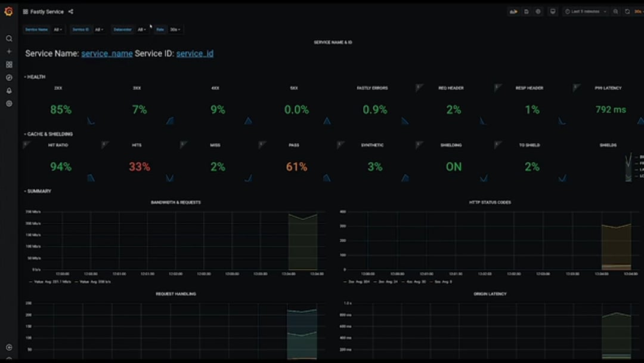Viewport: 644px width, 363px height.
Task: Toggle the 2xx series in HTTP legend
Action: coord(357,282)
